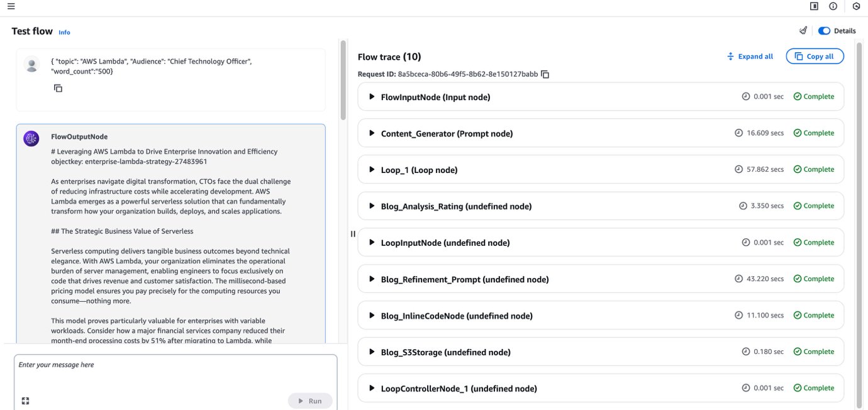Screen dimensions: 868x410
Task: Click the Copy all button
Action: 815,57
